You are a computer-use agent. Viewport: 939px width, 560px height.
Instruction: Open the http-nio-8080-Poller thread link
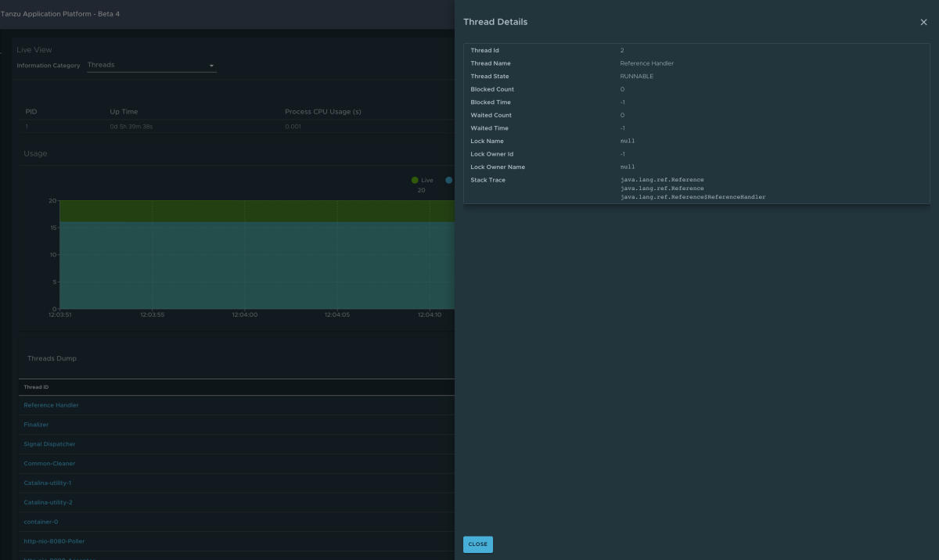tap(55, 541)
